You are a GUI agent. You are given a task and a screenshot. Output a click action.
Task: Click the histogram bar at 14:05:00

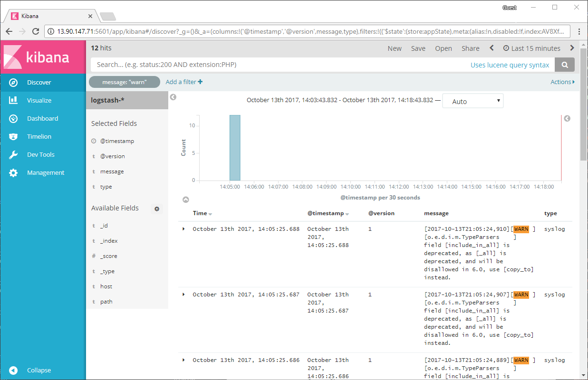pyautogui.click(x=235, y=148)
